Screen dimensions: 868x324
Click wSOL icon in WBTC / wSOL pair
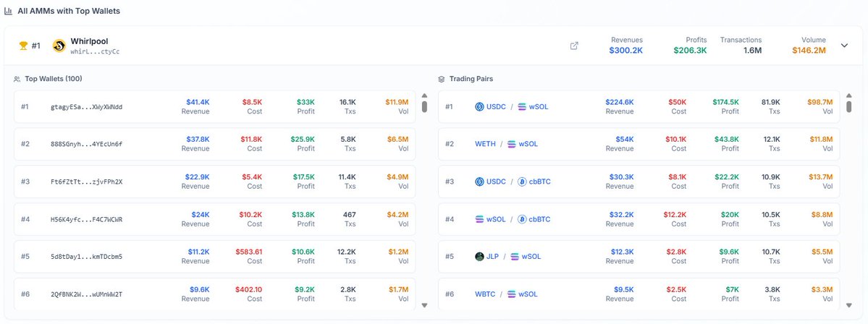coord(512,294)
